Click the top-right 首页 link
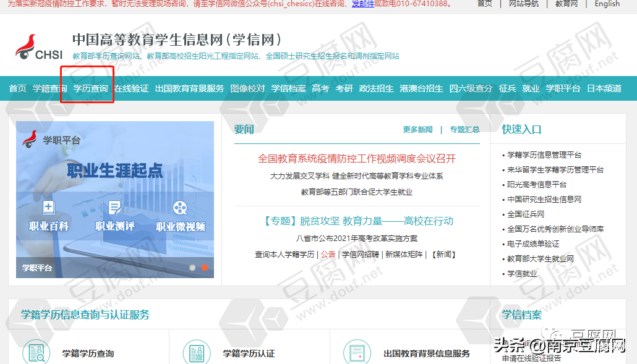The height and width of the screenshot is (364, 637). [x=485, y=4]
